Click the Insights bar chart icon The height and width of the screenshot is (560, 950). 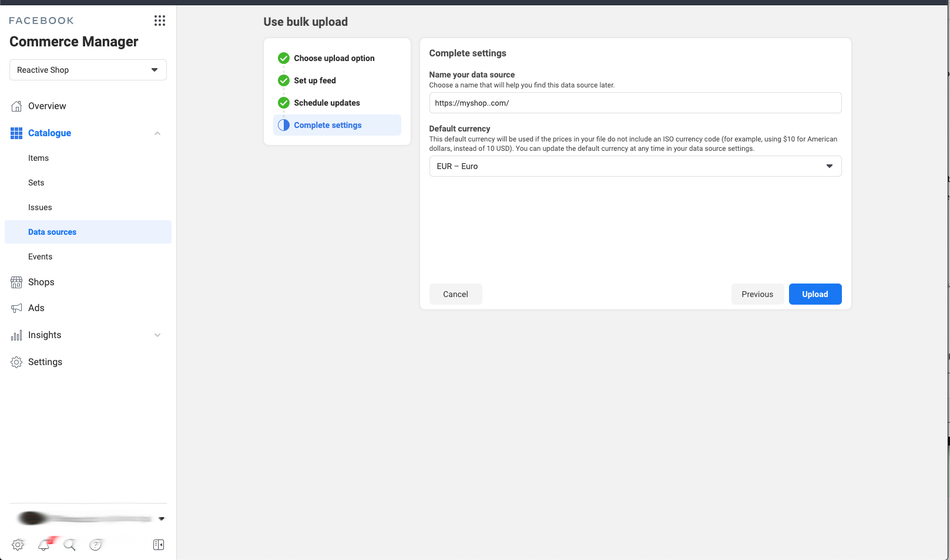16,335
